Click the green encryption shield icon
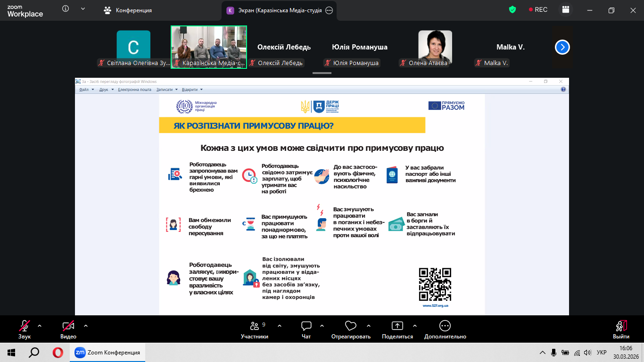Screen dimensions: 644x362 [512, 9]
